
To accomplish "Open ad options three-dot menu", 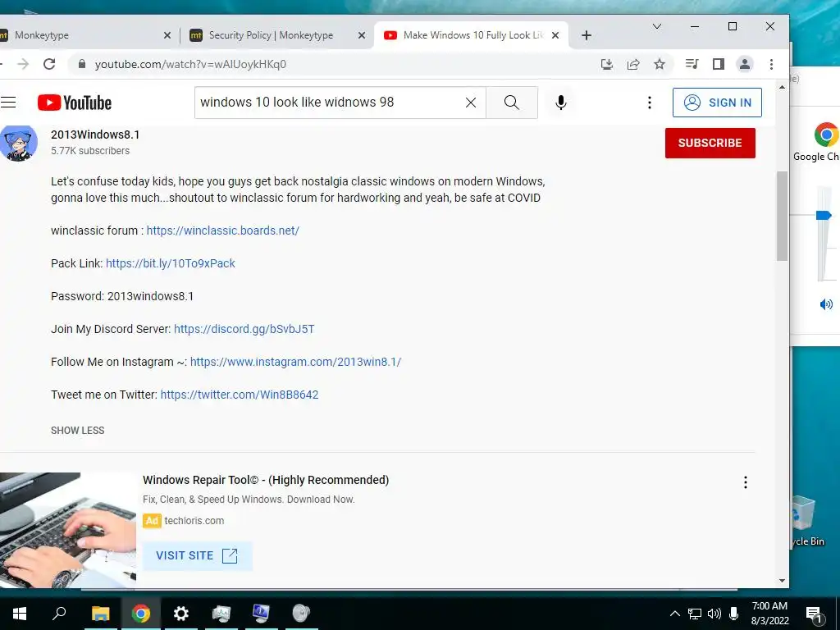I will tap(745, 482).
